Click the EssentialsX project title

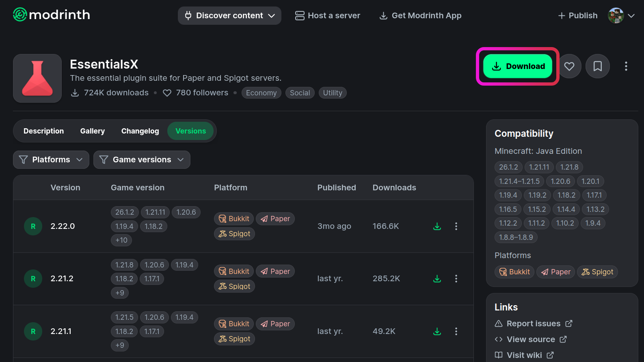[104, 64]
